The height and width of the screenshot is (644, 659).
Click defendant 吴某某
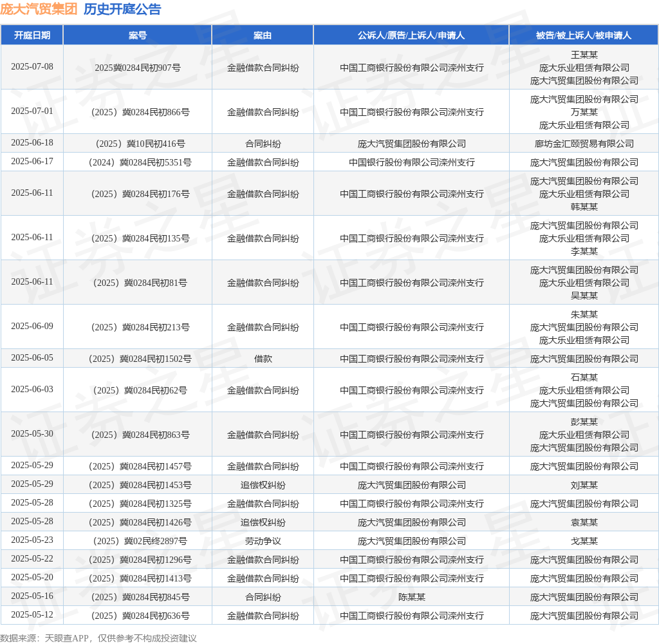point(584,296)
